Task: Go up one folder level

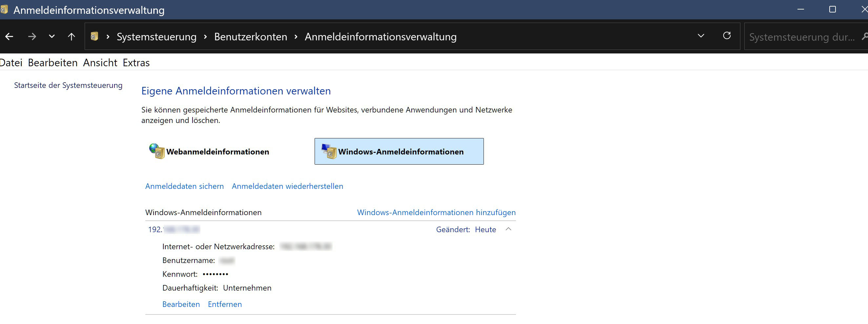Action: (x=72, y=36)
